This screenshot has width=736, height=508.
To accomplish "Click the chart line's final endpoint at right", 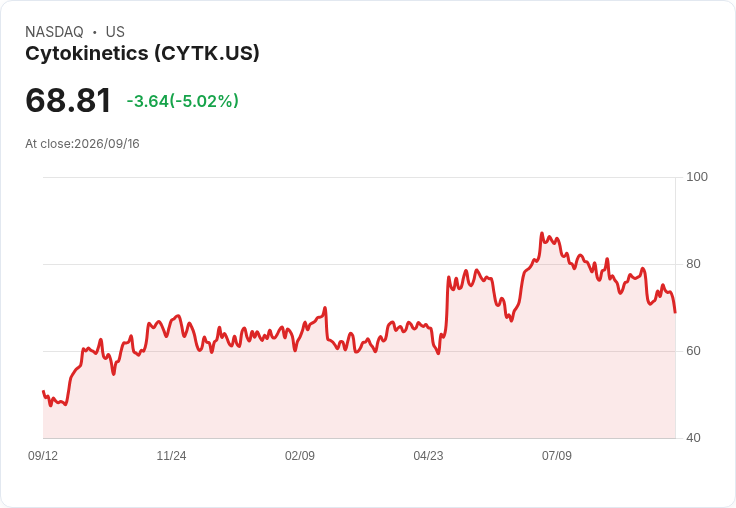I will (x=675, y=312).
